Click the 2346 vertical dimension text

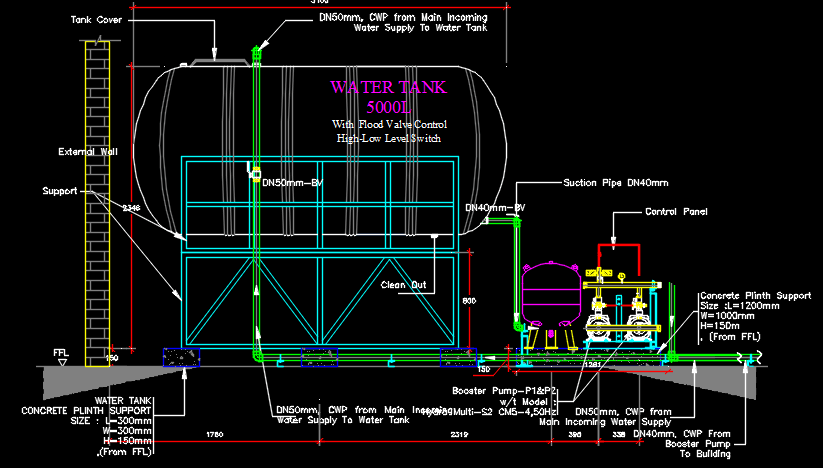(131, 208)
